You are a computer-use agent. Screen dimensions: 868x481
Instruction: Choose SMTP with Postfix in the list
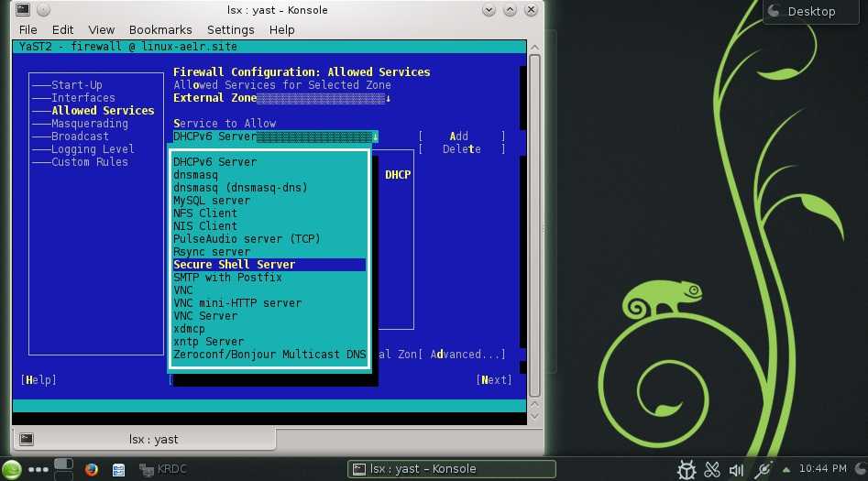tap(269, 278)
